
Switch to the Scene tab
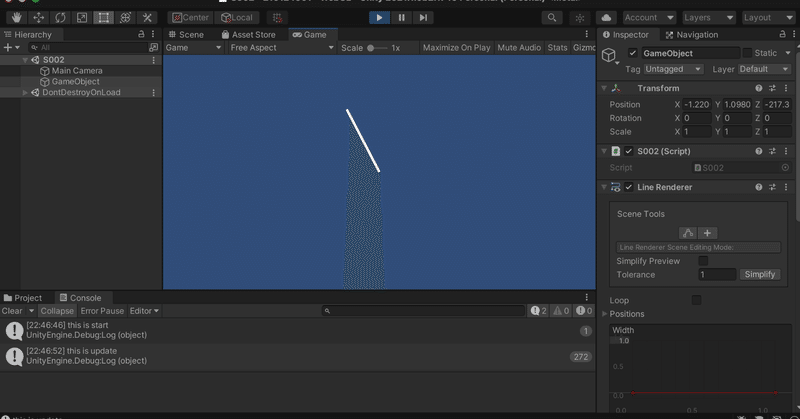tap(187, 35)
